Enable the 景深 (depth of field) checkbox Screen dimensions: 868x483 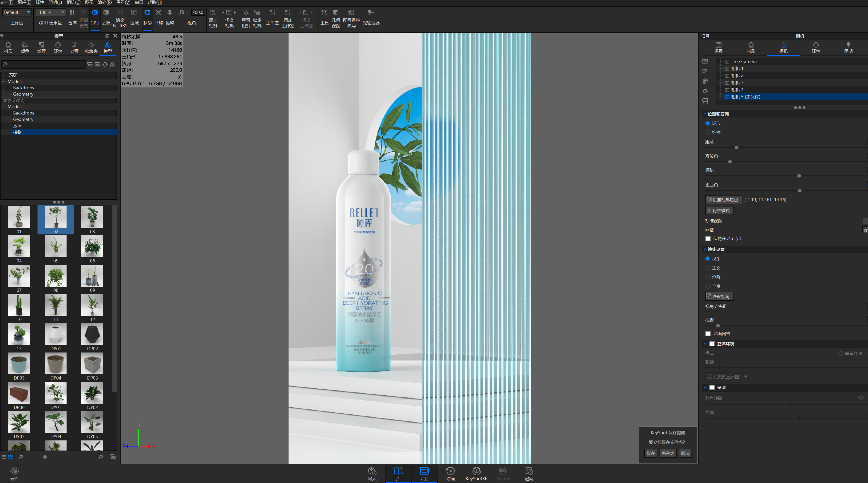coord(712,387)
